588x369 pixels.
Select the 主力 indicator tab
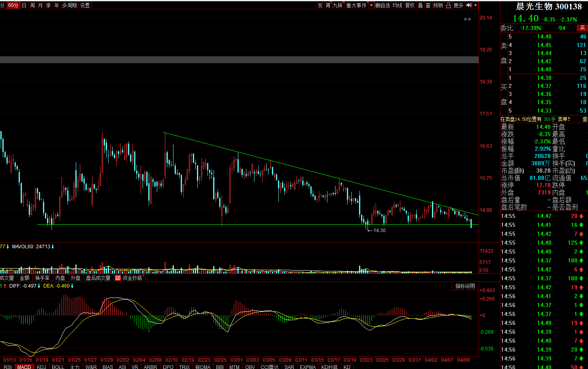tap(75, 367)
